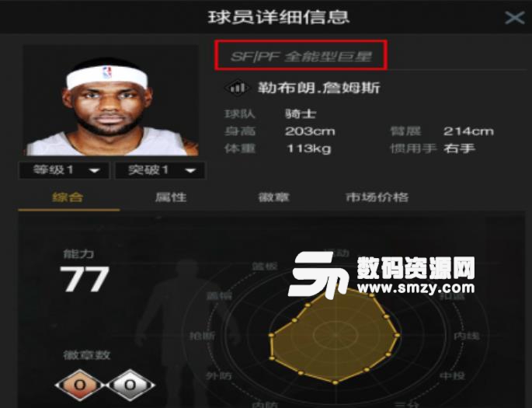Click the 篮板 label on radar chart
532x408 pixels.
(265, 267)
